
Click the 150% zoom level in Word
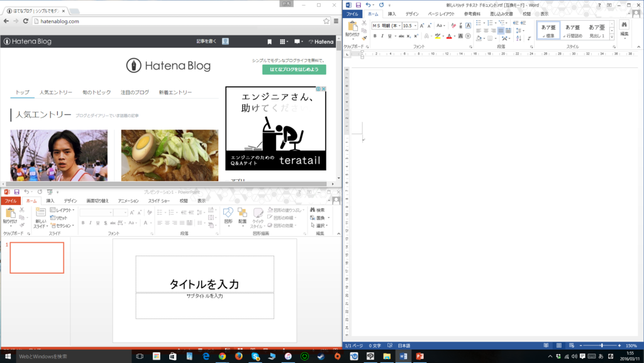tap(631, 346)
